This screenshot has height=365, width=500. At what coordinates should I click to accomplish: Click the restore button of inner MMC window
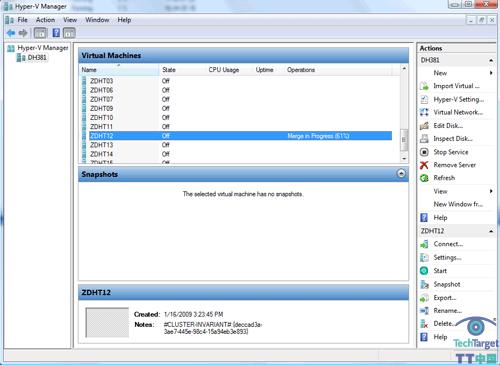pos(481,20)
